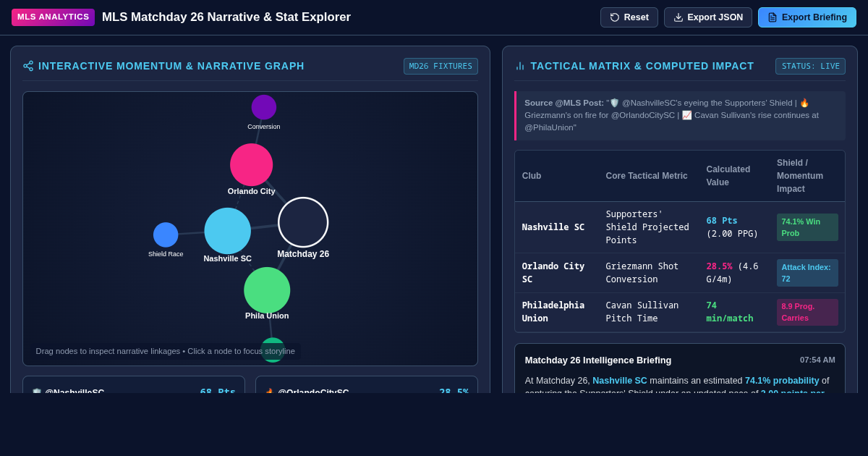The width and height of the screenshot is (868, 456).
Task: Click the Matchday 26 Intelligence Briefing heading
Action: pyautogui.click(x=598, y=360)
